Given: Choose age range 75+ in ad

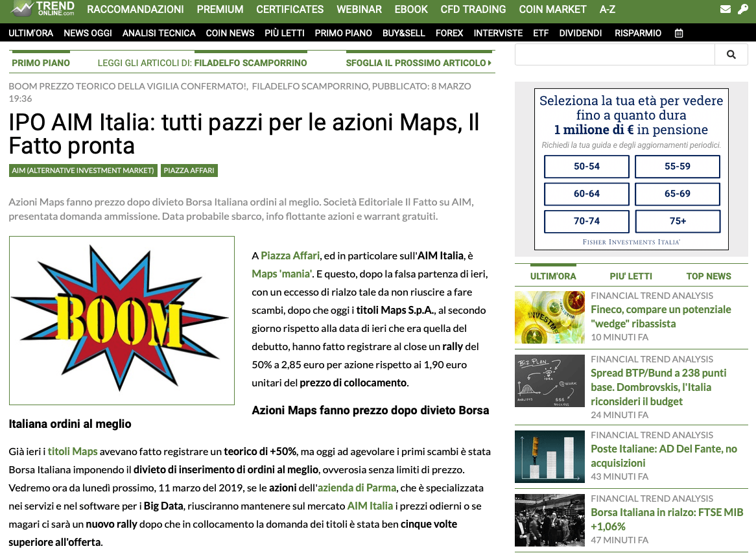Looking at the screenshot, I should tap(678, 221).
